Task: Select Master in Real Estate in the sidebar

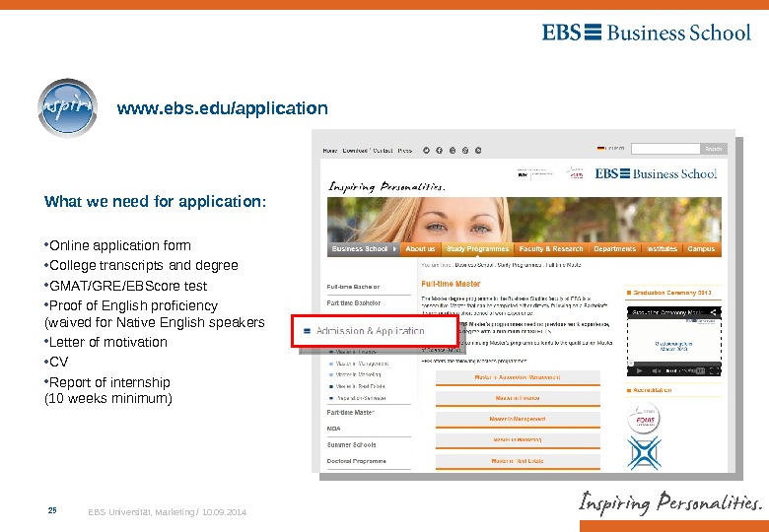Action: (360, 386)
